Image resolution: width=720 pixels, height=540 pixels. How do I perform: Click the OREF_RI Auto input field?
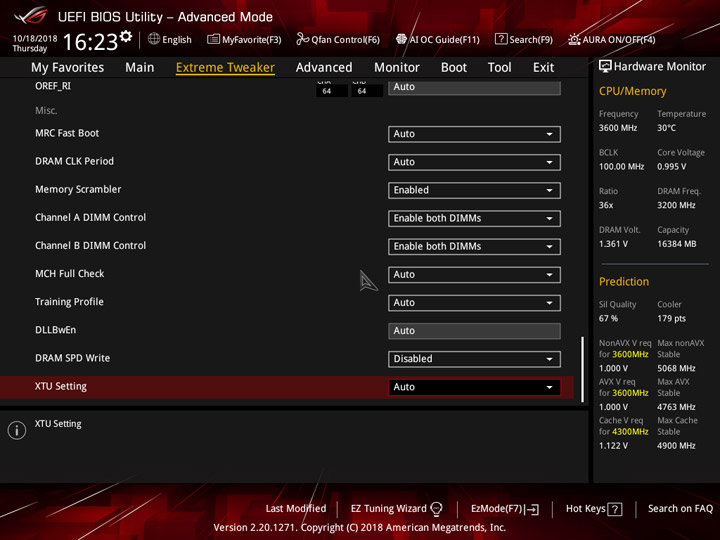tap(474, 87)
